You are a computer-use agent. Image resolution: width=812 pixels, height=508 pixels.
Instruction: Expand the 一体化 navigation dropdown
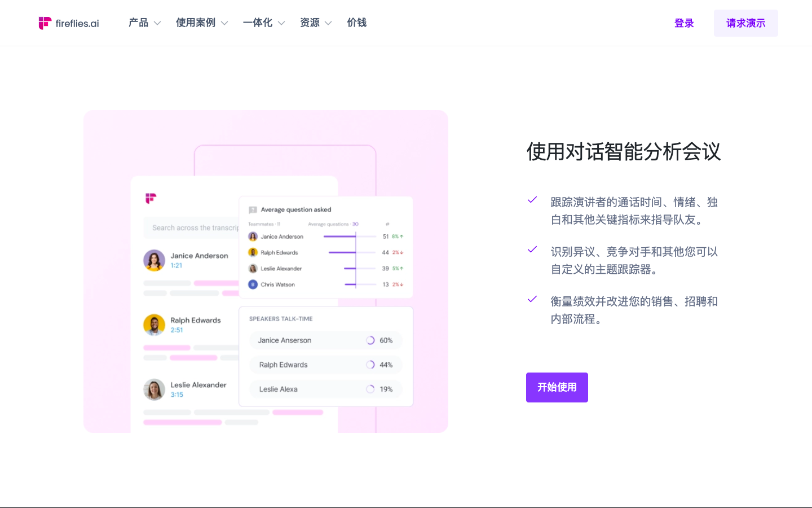point(263,23)
